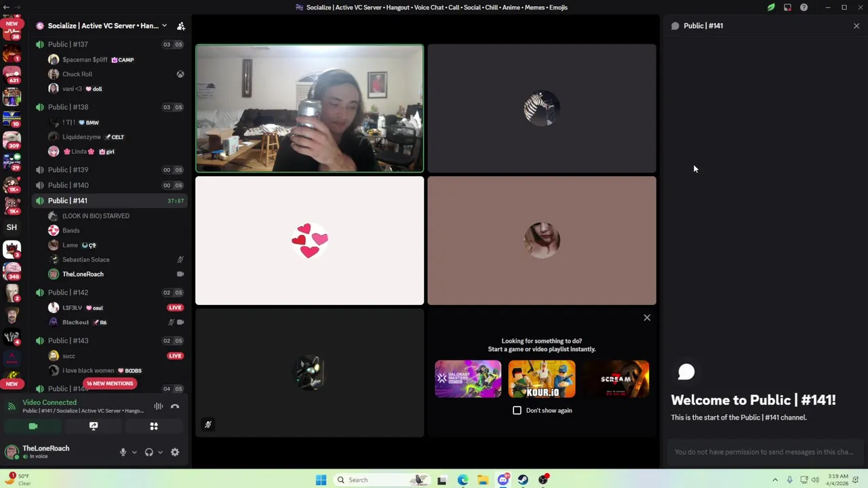Image resolution: width=868 pixels, height=488 pixels.
Task: Join voice channel Public | #138
Action: point(108,107)
